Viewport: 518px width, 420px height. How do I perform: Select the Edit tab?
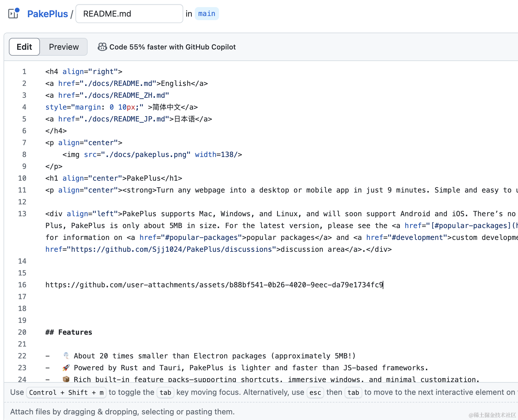tap(24, 47)
